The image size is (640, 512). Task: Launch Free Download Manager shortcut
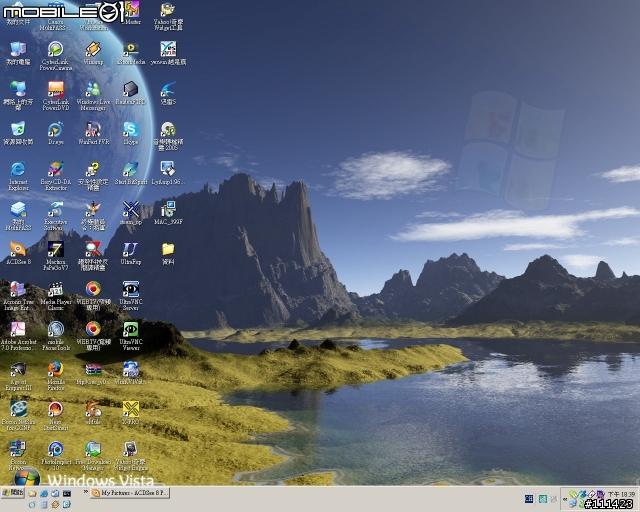(x=93, y=456)
